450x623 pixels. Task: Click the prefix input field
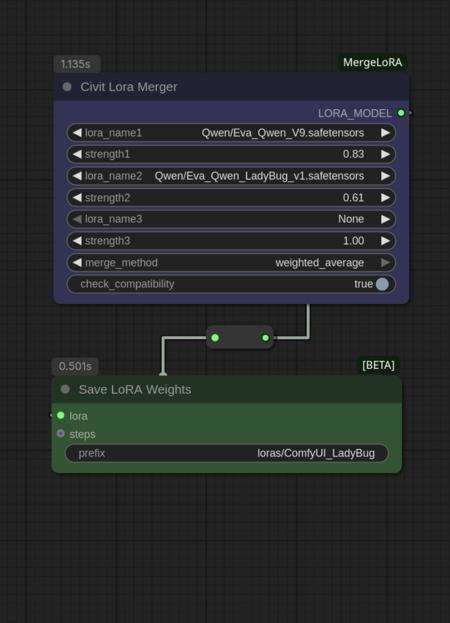[x=226, y=453]
